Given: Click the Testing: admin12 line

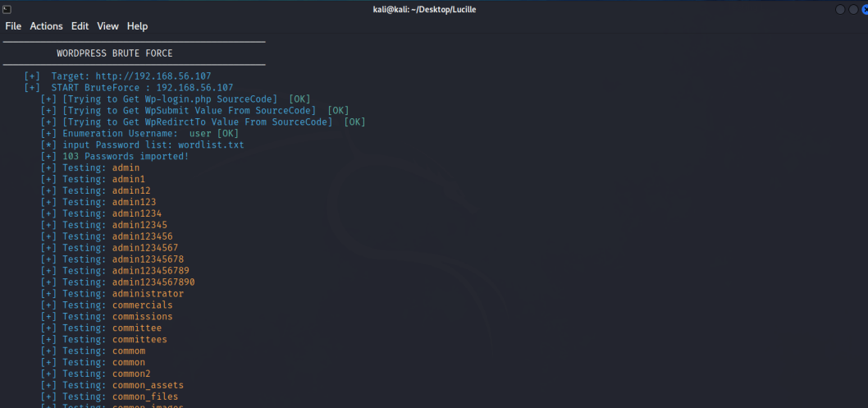Looking at the screenshot, I should coord(96,190).
